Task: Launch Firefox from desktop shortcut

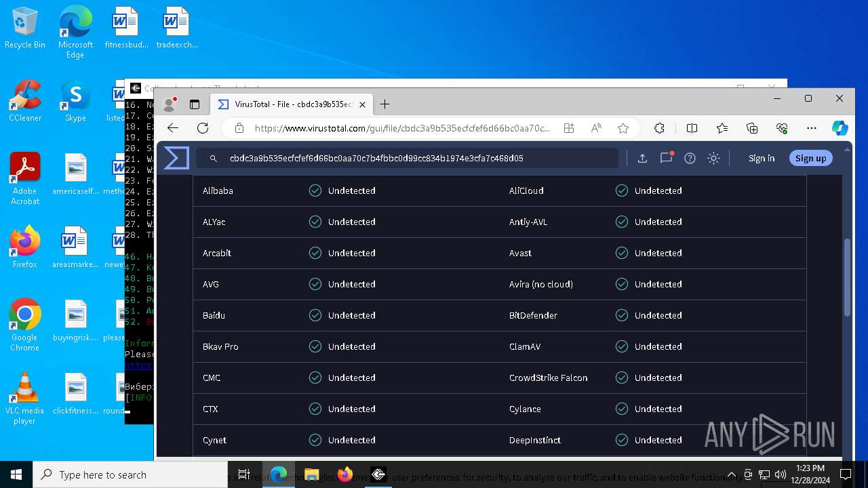Action: point(25,247)
